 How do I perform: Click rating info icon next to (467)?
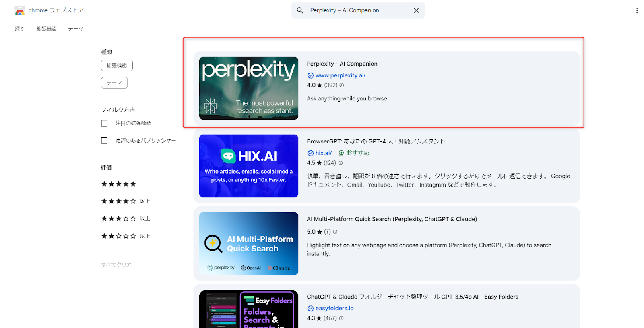[x=341, y=318]
